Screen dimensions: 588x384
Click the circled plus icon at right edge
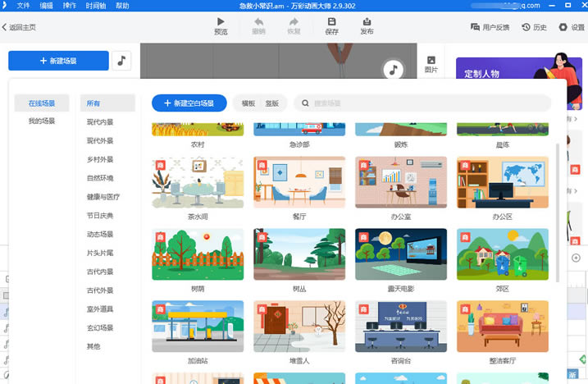[576, 258]
